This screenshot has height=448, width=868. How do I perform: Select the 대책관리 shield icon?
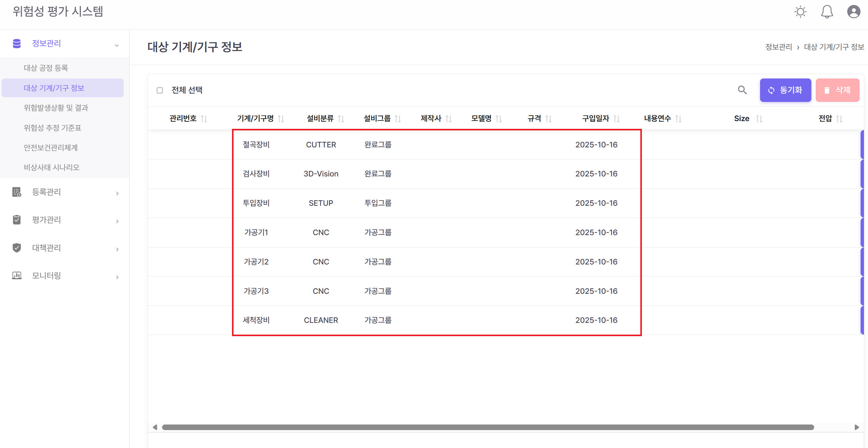(16, 248)
